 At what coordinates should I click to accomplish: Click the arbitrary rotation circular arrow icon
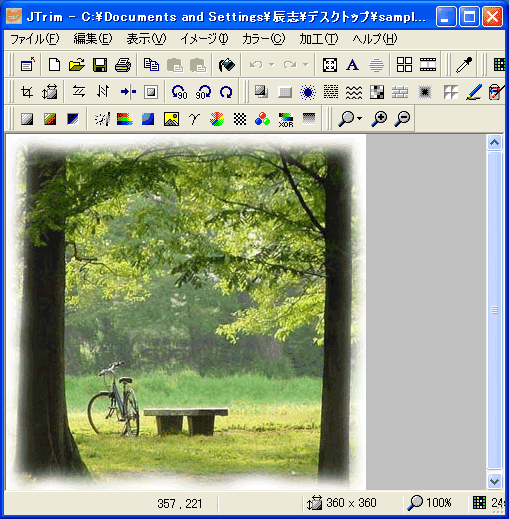[x=226, y=92]
